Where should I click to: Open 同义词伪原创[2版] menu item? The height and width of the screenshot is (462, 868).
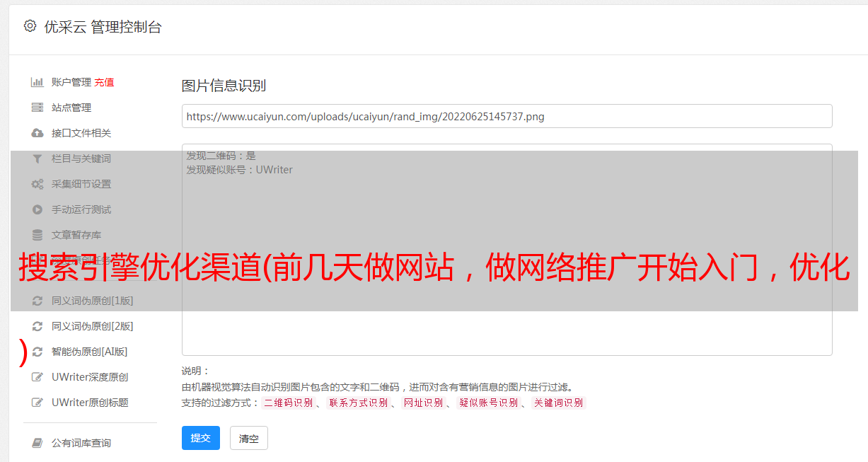pos(93,326)
